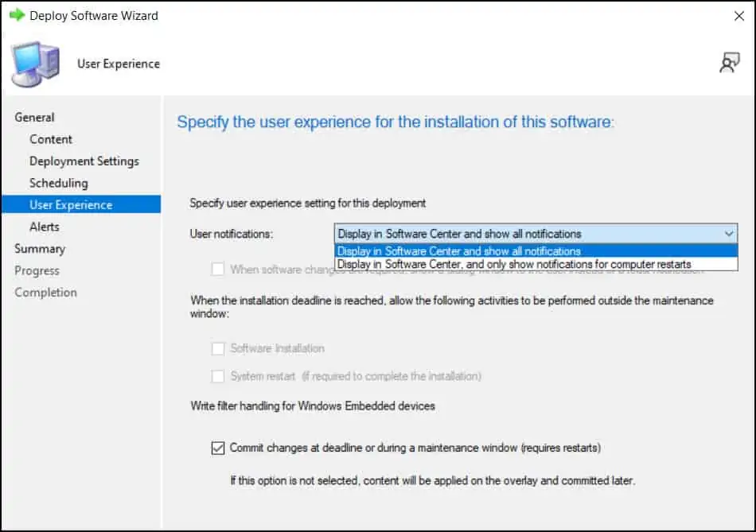756x532 pixels.
Task: Click the Completion step in sidebar
Action: point(45,292)
